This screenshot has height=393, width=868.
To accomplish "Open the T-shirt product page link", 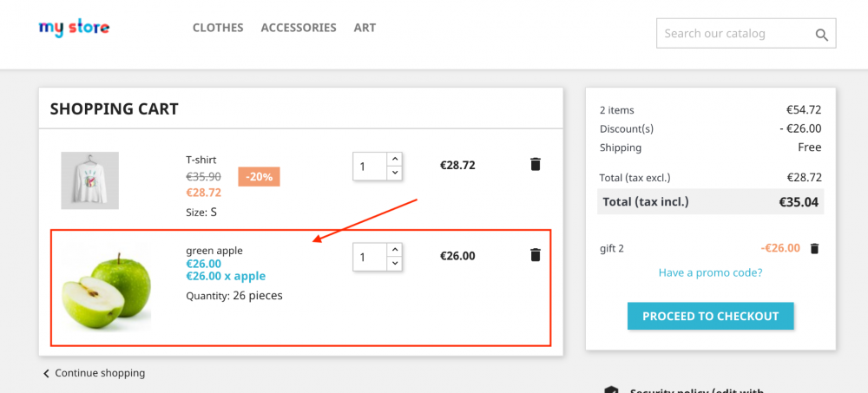I will click(201, 160).
